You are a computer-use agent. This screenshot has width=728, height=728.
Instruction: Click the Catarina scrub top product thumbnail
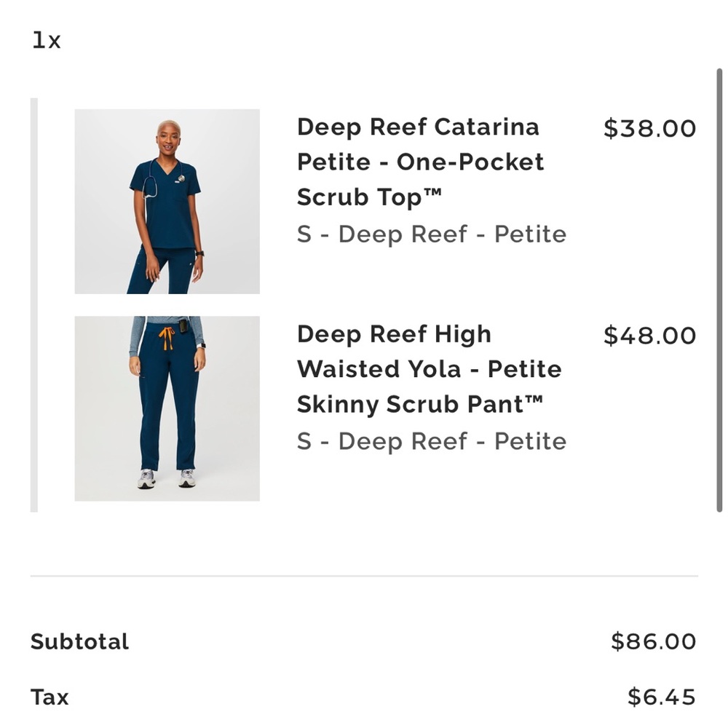click(166, 201)
